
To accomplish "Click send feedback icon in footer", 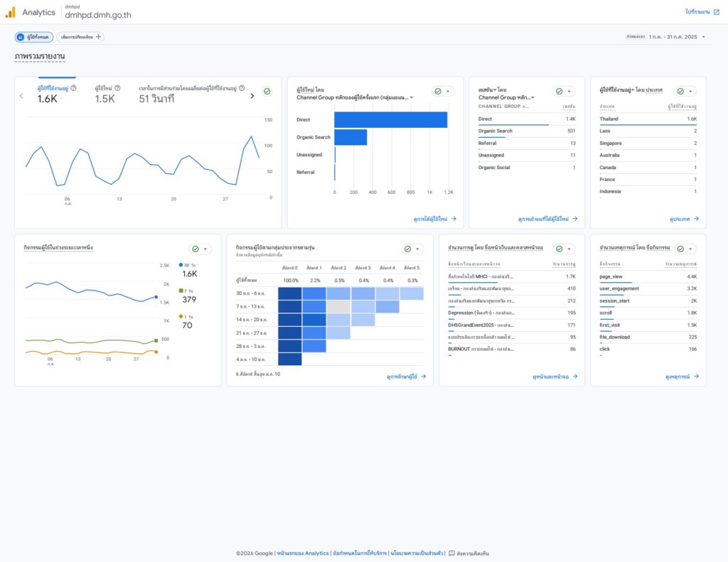I will (451, 553).
